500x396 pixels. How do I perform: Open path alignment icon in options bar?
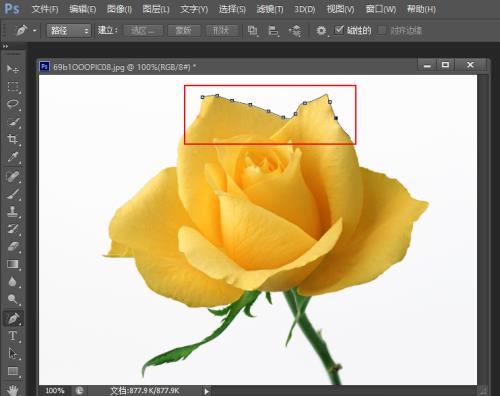(x=274, y=31)
